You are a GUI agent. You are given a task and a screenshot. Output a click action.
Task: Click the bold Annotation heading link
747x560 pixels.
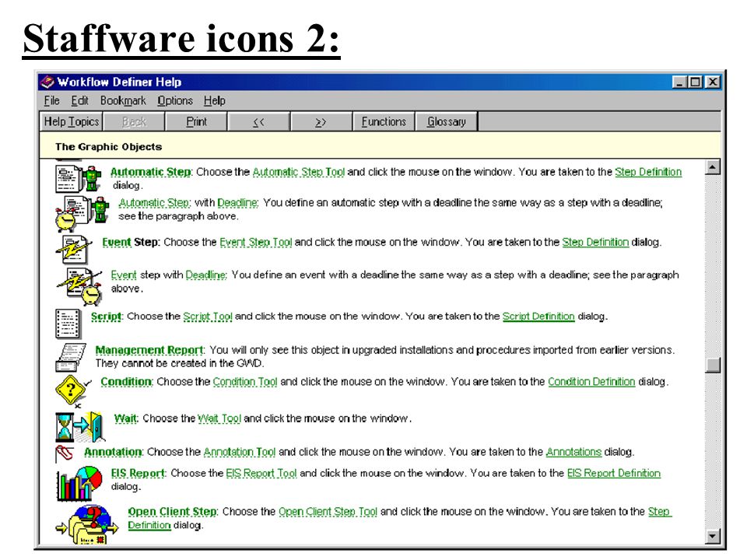(113, 452)
